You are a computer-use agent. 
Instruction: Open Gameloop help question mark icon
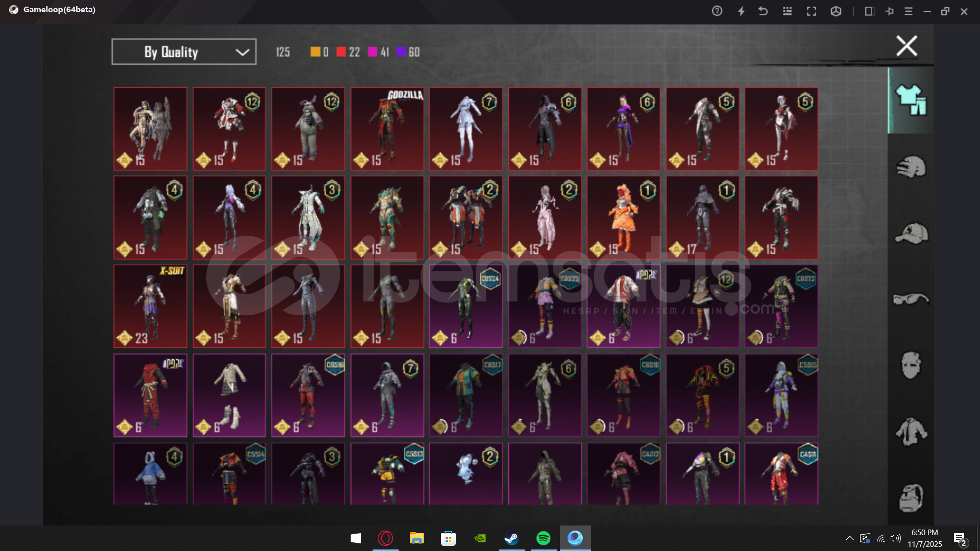coord(717,11)
